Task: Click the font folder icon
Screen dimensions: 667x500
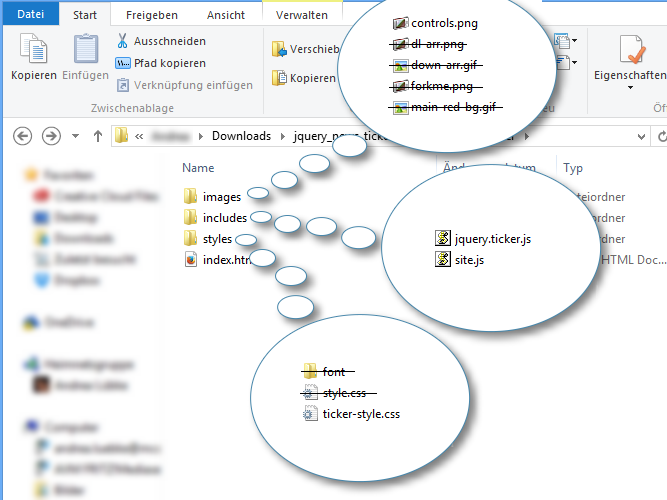Action: pos(310,371)
